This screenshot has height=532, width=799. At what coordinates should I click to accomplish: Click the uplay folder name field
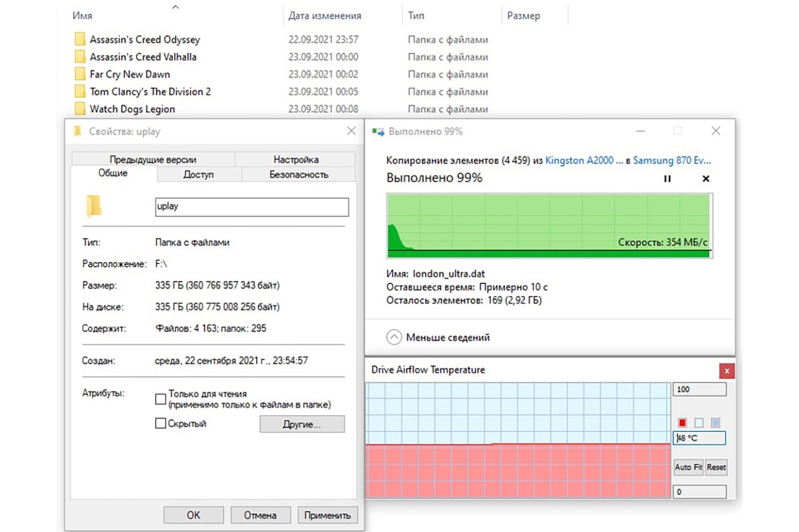coord(252,207)
